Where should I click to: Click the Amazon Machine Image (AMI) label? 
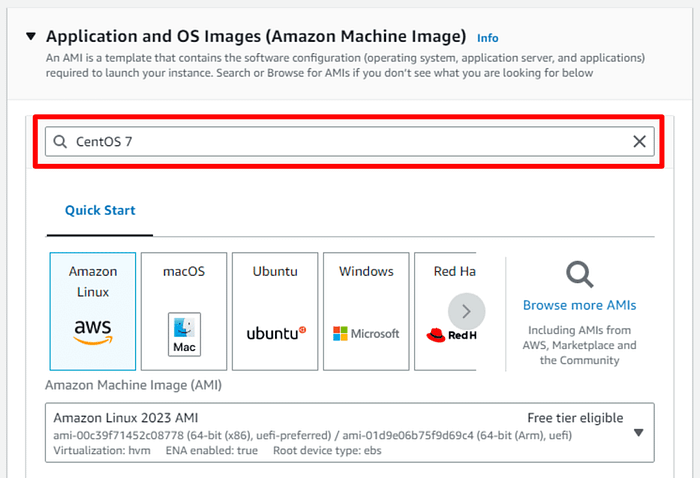133,385
